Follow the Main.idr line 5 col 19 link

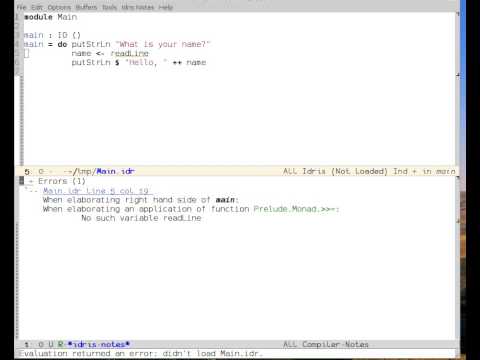tap(96, 191)
